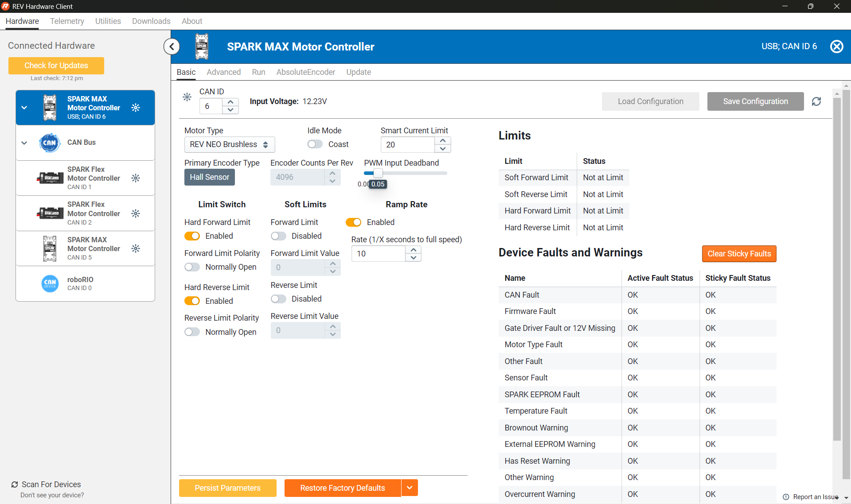Click the CAN Bus icon in hardware list
This screenshot has height=504, width=851.
point(50,143)
